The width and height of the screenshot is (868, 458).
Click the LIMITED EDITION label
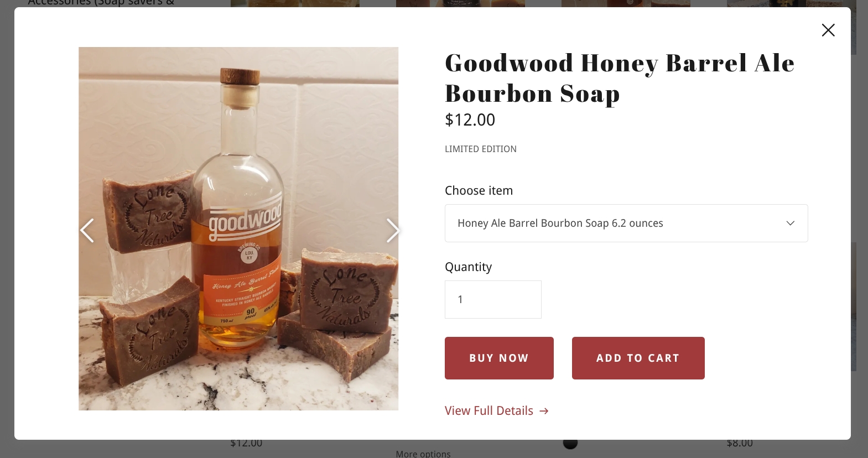point(481,149)
